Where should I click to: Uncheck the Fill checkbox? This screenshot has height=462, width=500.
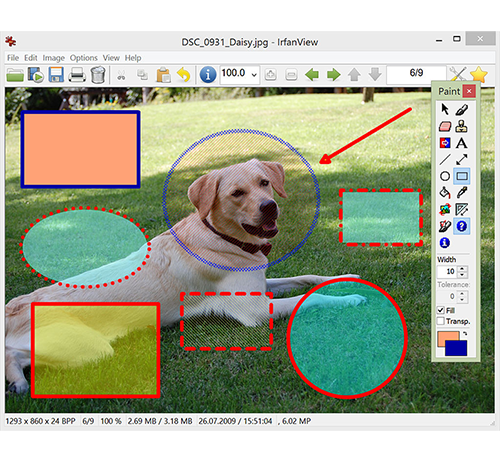[441, 310]
